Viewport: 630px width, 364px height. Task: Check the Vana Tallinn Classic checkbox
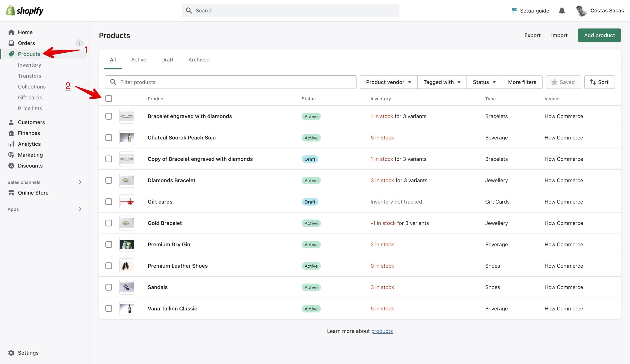(109, 308)
